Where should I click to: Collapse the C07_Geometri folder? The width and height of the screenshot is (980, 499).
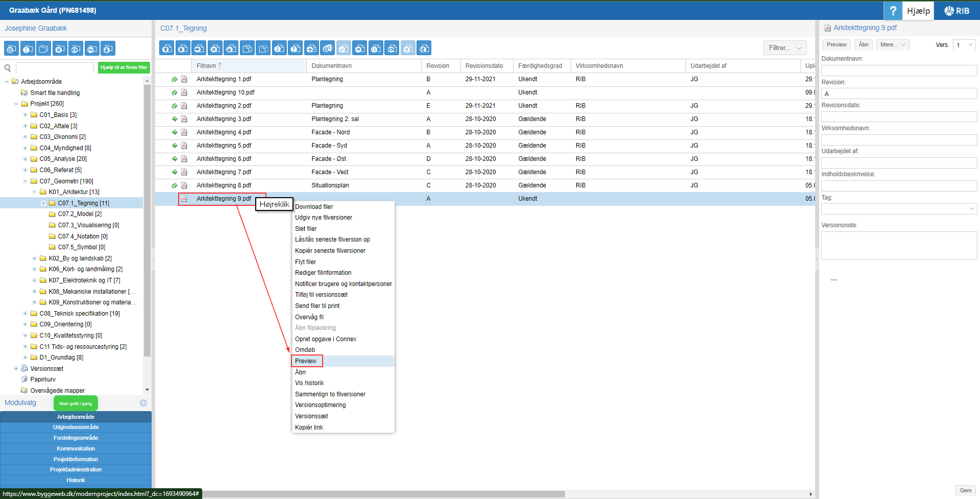click(25, 181)
